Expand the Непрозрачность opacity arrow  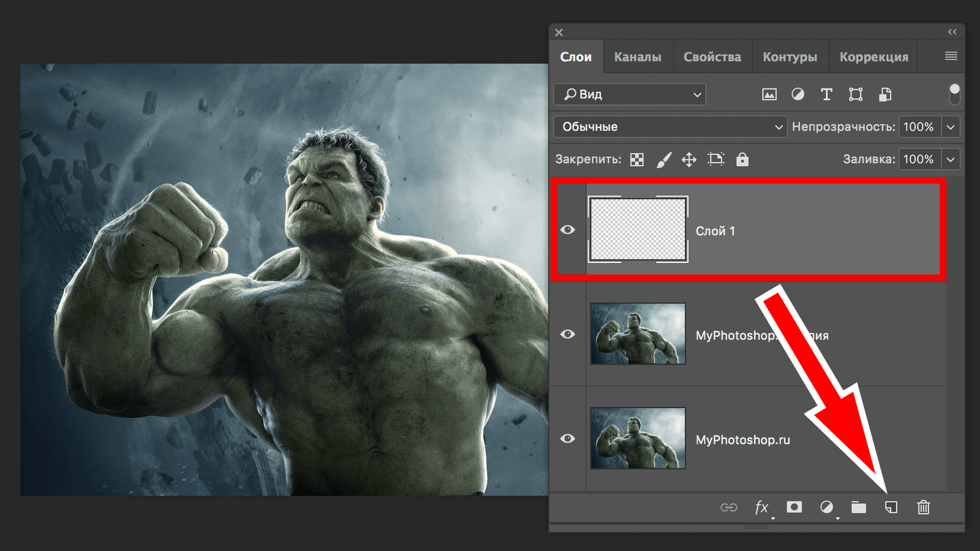pyautogui.click(x=951, y=127)
